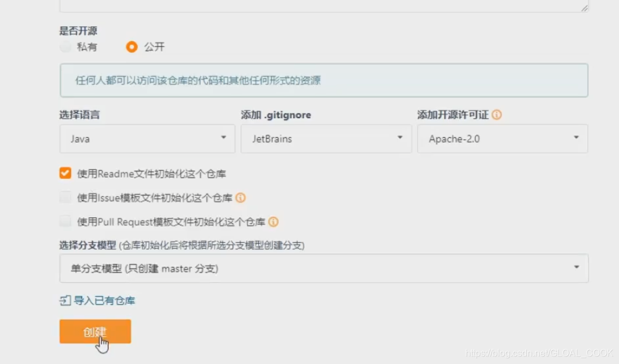Click info icon next to Pull Request模板 option
The image size is (619, 364).
tap(273, 222)
